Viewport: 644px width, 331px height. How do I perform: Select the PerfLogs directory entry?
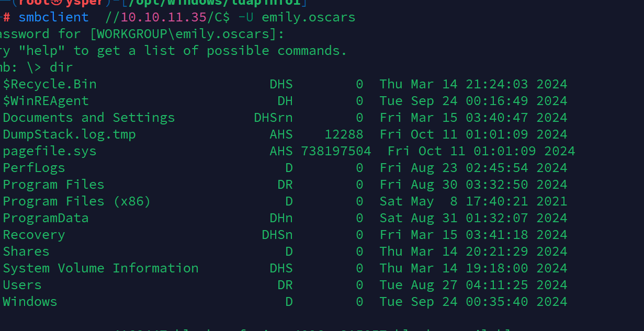click(x=34, y=168)
